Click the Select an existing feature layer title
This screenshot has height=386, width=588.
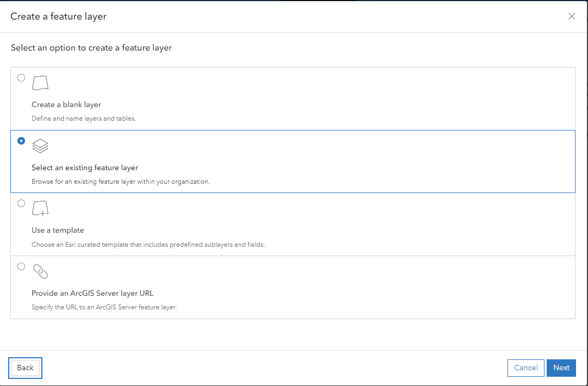point(85,167)
